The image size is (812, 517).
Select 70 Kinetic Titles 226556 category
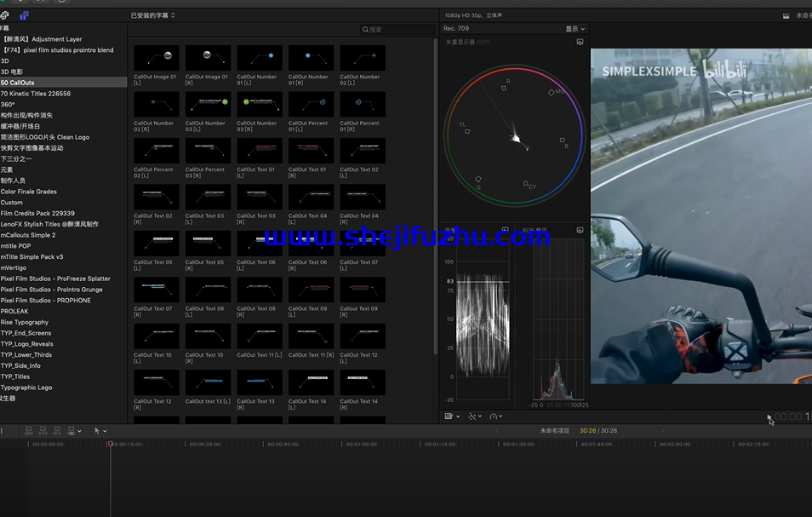coord(63,93)
